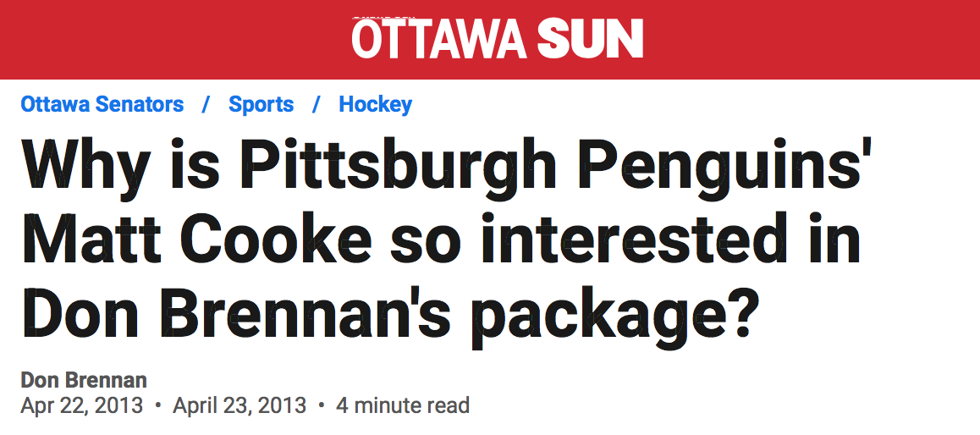Click slash separator after Ottawa Senators
This screenshot has width=980, height=435.
206,105
